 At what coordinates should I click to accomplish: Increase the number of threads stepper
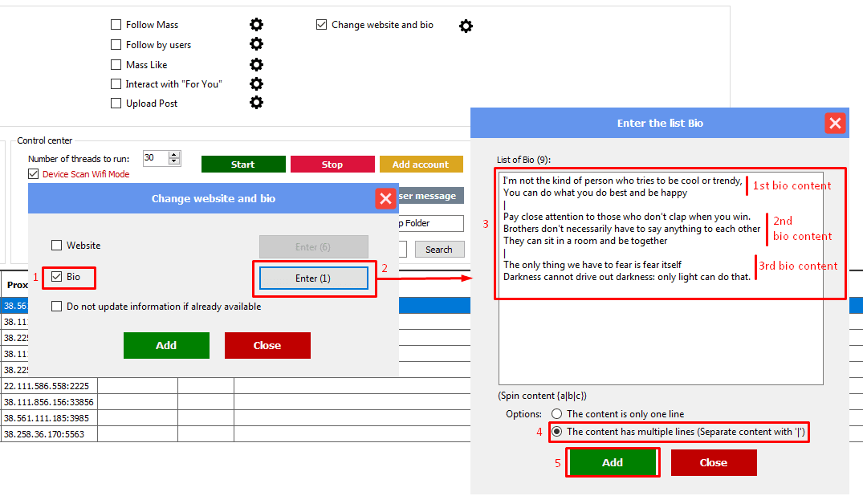[x=174, y=155]
